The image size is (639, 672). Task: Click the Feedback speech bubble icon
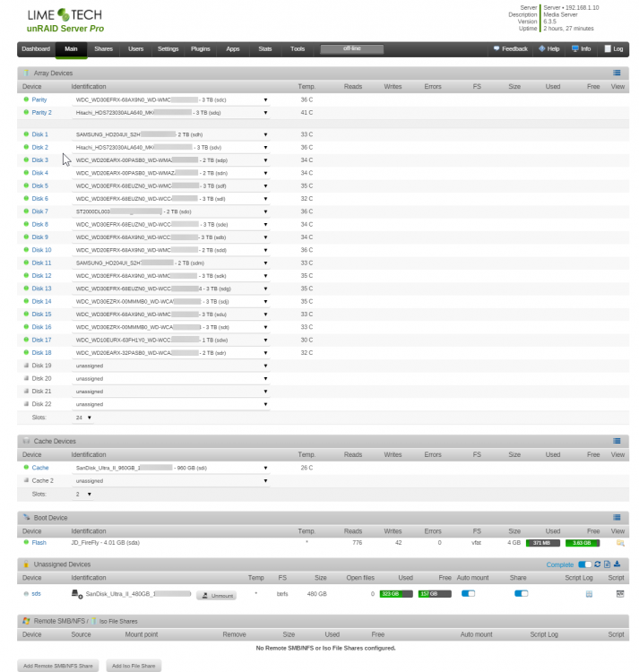(497, 49)
